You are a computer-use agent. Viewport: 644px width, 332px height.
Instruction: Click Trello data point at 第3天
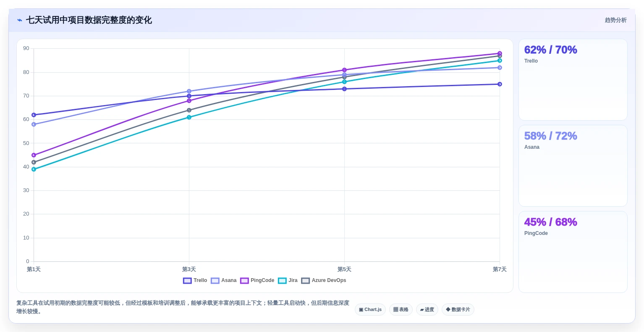189,96
